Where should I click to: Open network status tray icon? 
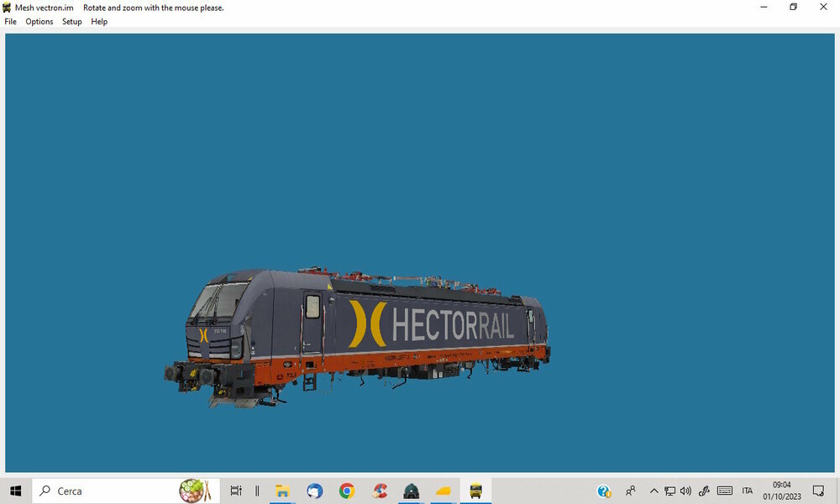tap(669, 491)
